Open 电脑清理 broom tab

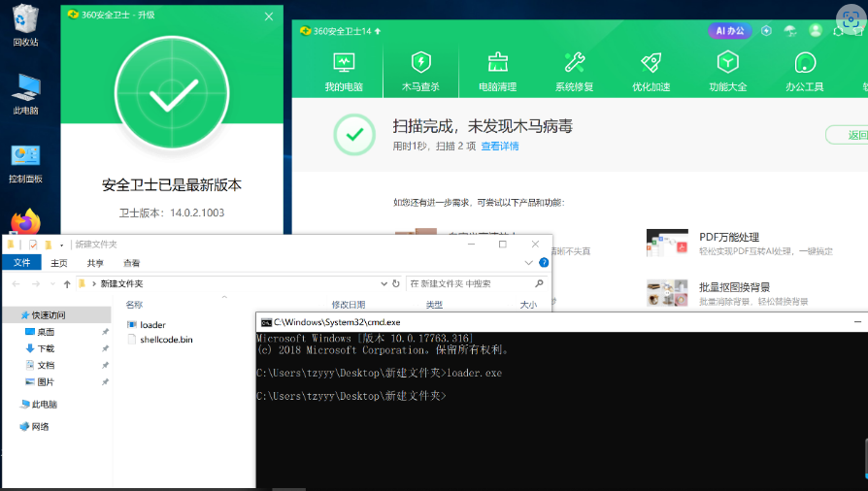[498, 72]
